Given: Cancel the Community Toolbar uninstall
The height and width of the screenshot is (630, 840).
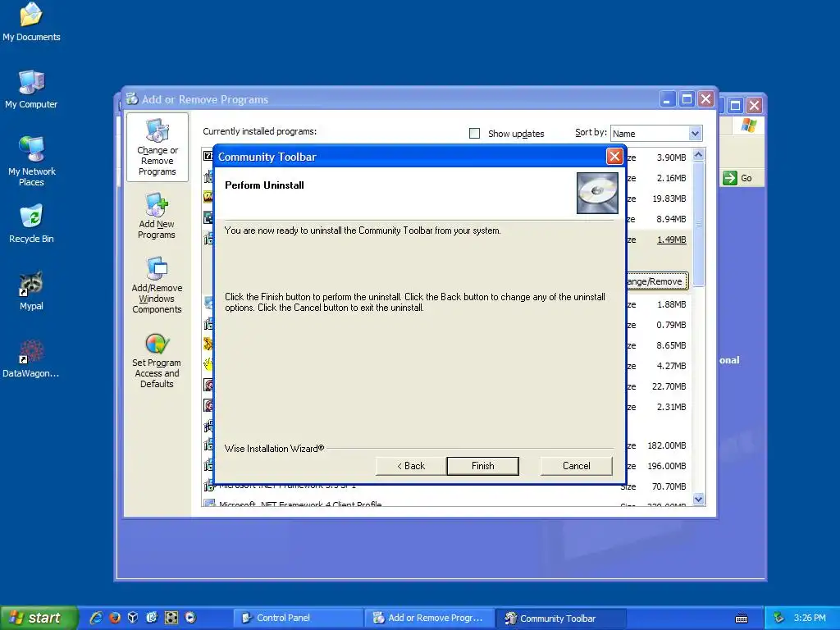Looking at the screenshot, I should pyautogui.click(x=577, y=466).
